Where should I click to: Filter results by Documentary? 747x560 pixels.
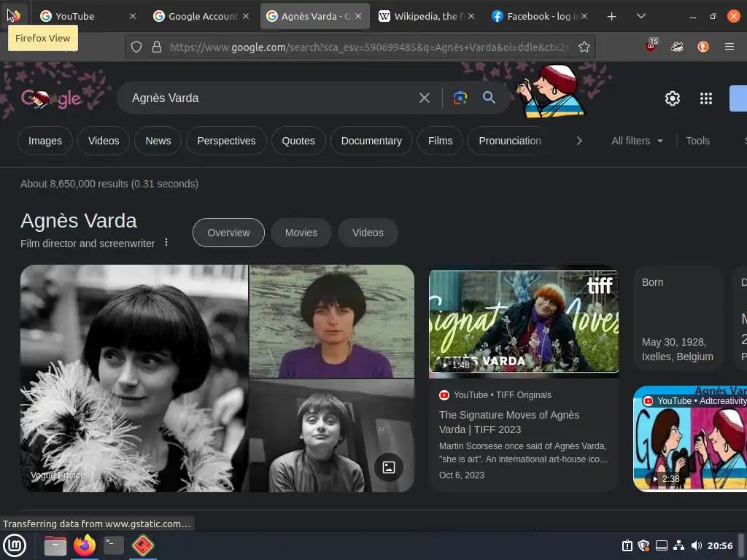coord(371,141)
